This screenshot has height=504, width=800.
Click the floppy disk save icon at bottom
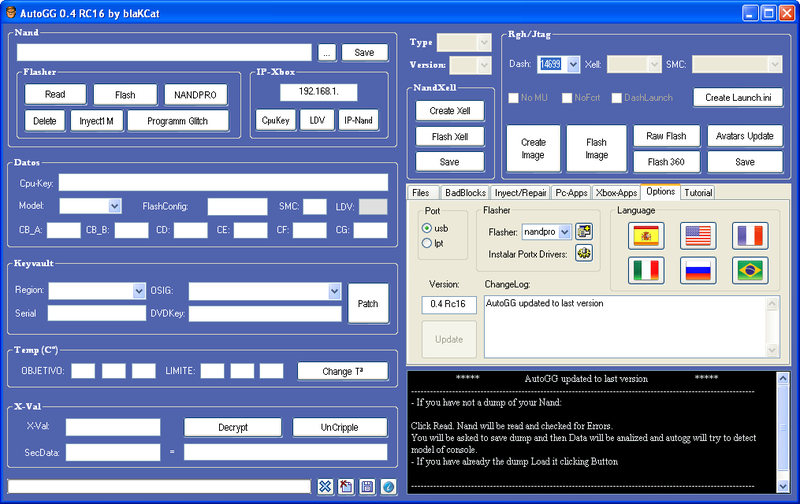(x=368, y=487)
